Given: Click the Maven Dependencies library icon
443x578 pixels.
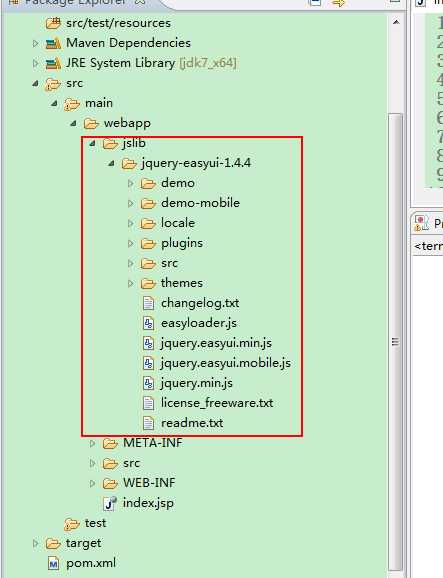Looking at the screenshot, I should coord(53,43).
